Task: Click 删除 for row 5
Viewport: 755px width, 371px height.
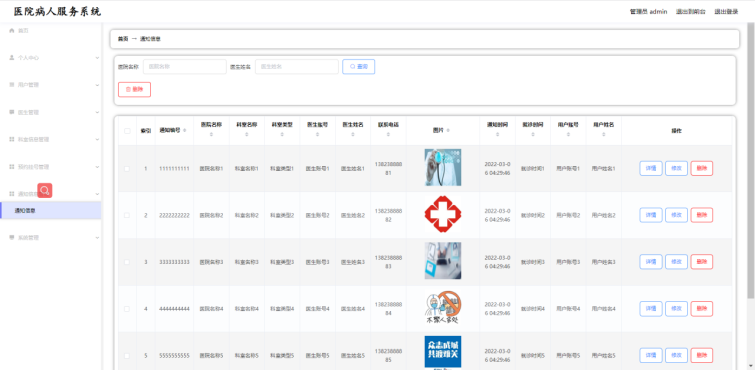Action: [x=702, y=355]
